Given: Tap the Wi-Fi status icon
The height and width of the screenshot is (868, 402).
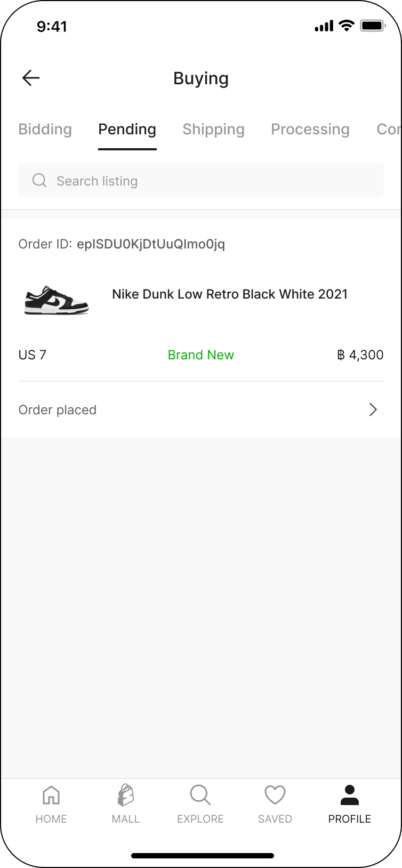Looking at the screenshot, I should (347, 26).
